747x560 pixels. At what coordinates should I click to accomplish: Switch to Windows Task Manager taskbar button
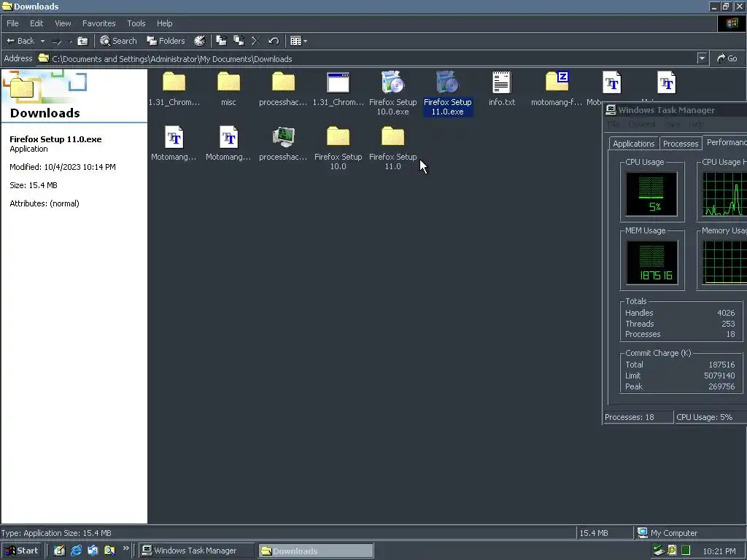(196, 551)
